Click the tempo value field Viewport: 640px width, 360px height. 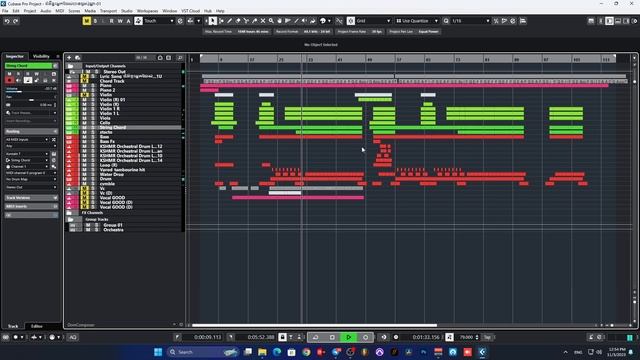click(467, 337)
